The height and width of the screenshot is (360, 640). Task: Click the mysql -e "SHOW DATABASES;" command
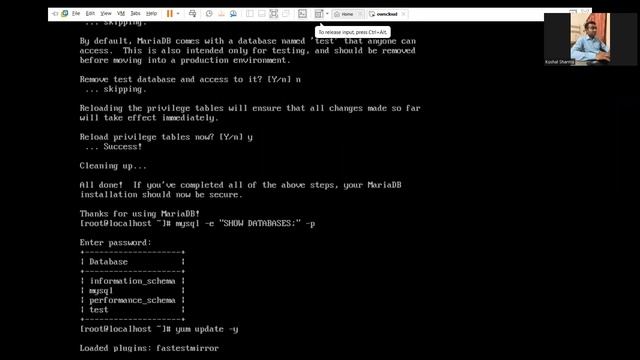[x=245, y=223]
